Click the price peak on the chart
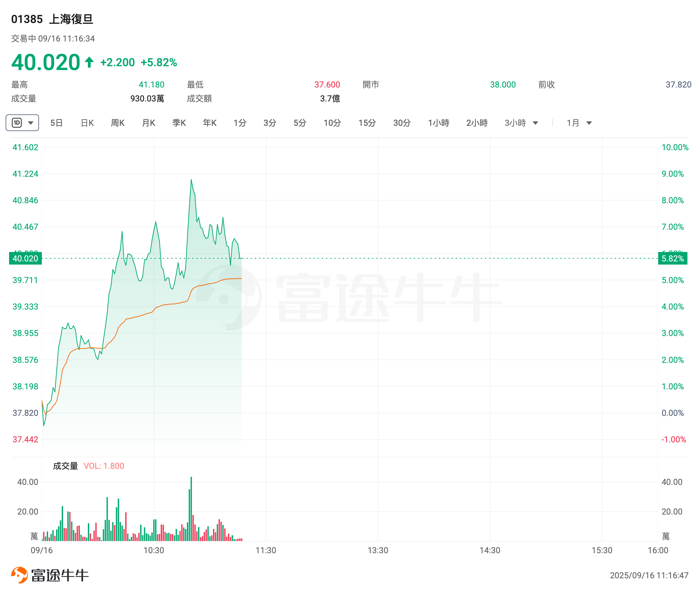 191,180
